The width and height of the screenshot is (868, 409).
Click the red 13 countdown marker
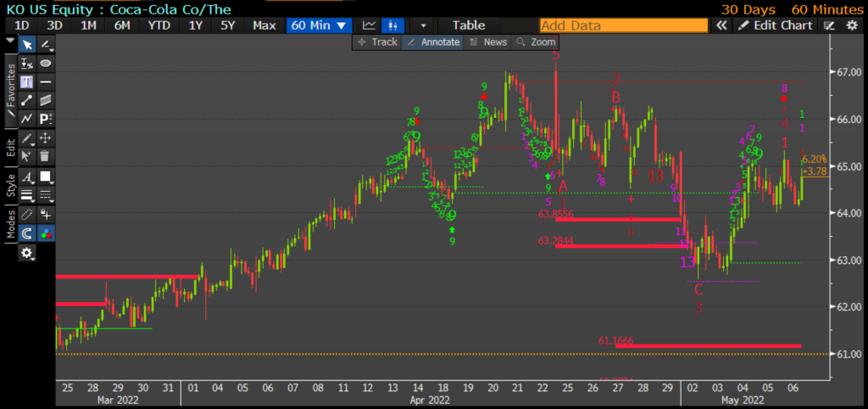pos(656,176)
